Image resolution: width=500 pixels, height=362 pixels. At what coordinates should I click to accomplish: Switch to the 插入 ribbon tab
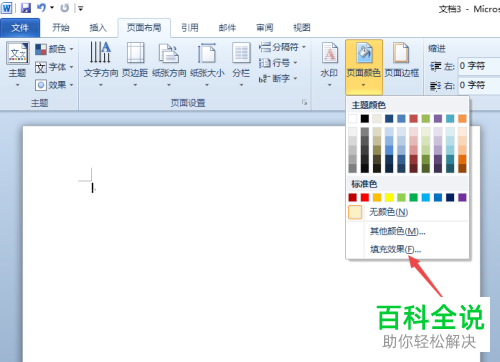(98, 28)
